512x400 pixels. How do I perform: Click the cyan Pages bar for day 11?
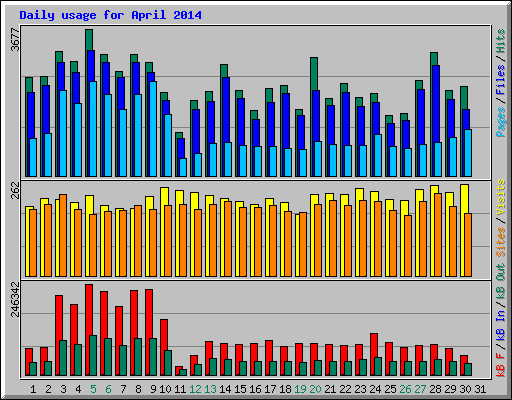[183, 167]
